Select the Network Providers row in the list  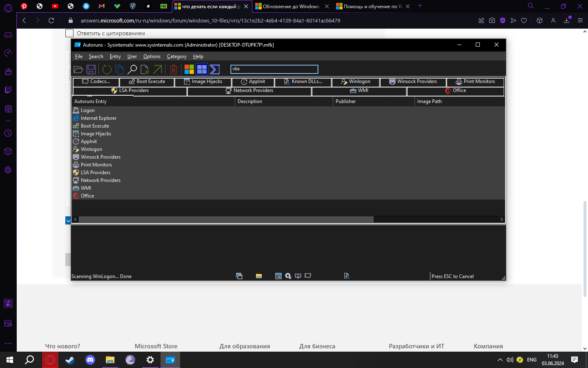click(288, 180)
